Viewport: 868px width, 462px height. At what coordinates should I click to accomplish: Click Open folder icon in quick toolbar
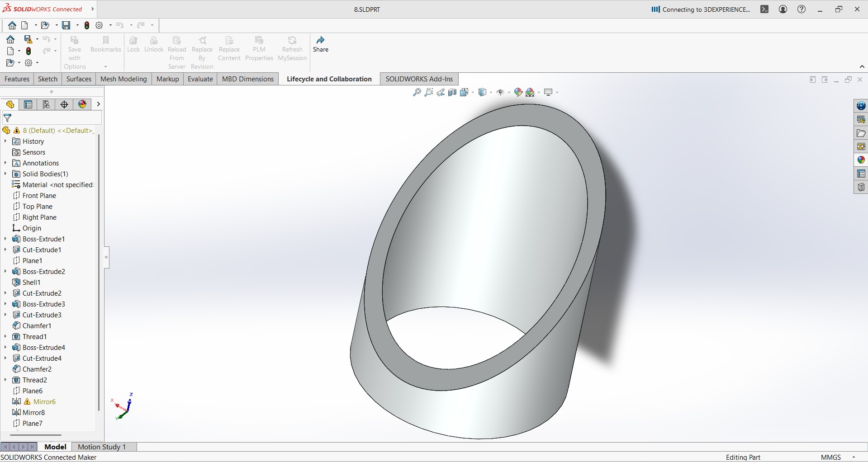tap(45, 25)
